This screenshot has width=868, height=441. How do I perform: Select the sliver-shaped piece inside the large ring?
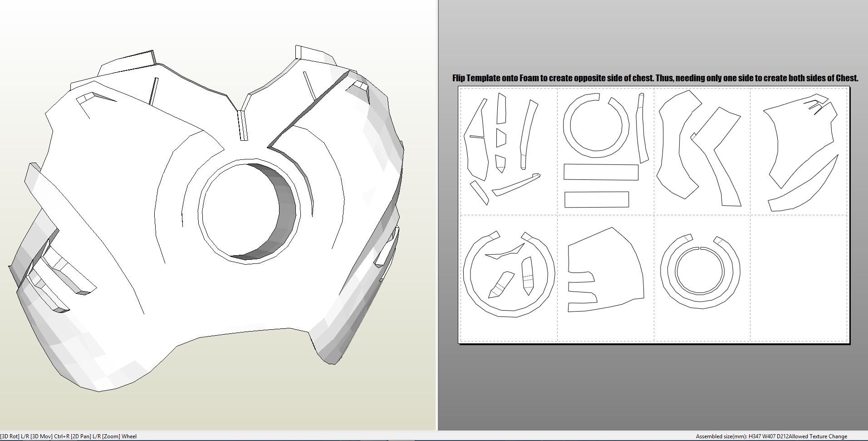tap(505, 251)
